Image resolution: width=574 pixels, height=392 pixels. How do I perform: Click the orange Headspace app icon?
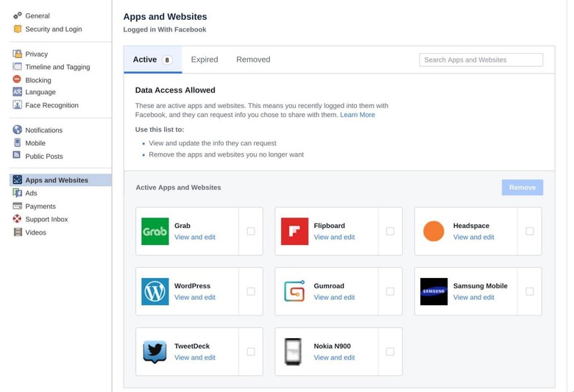433,231
